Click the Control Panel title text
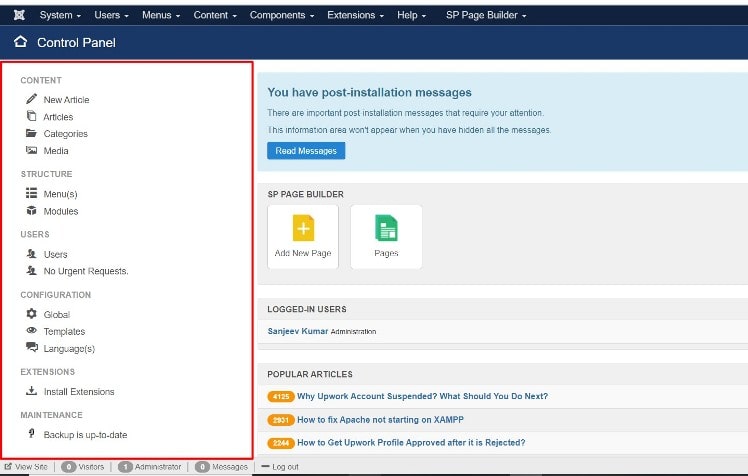Image resolution: width=748 pixels, height=476 pixels. [x=76, y=42]
